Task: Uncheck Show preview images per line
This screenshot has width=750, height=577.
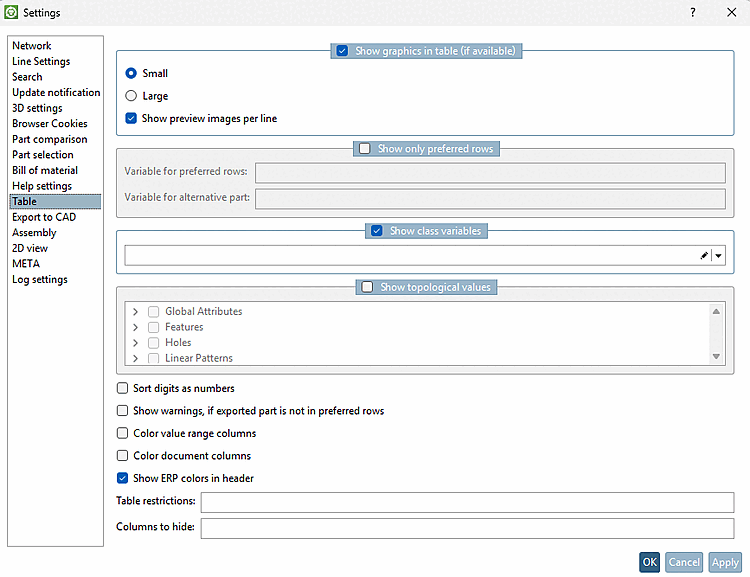Action: pos(131,118)
